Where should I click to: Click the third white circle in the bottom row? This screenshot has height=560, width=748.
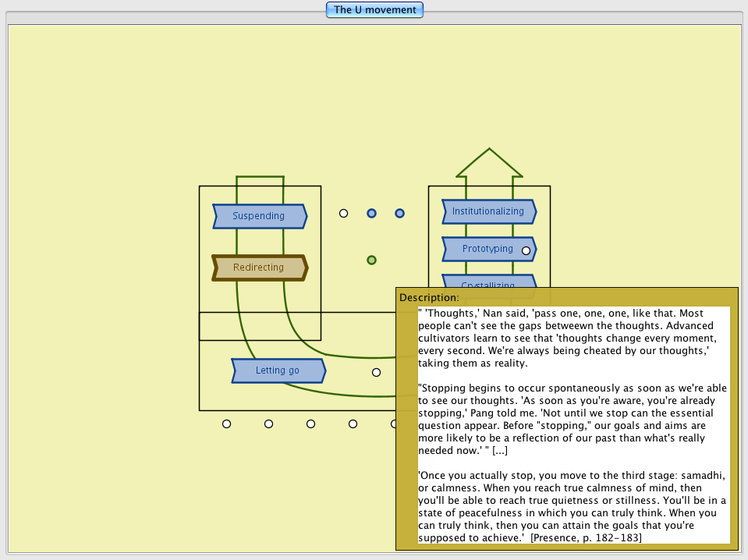point(310,424)
